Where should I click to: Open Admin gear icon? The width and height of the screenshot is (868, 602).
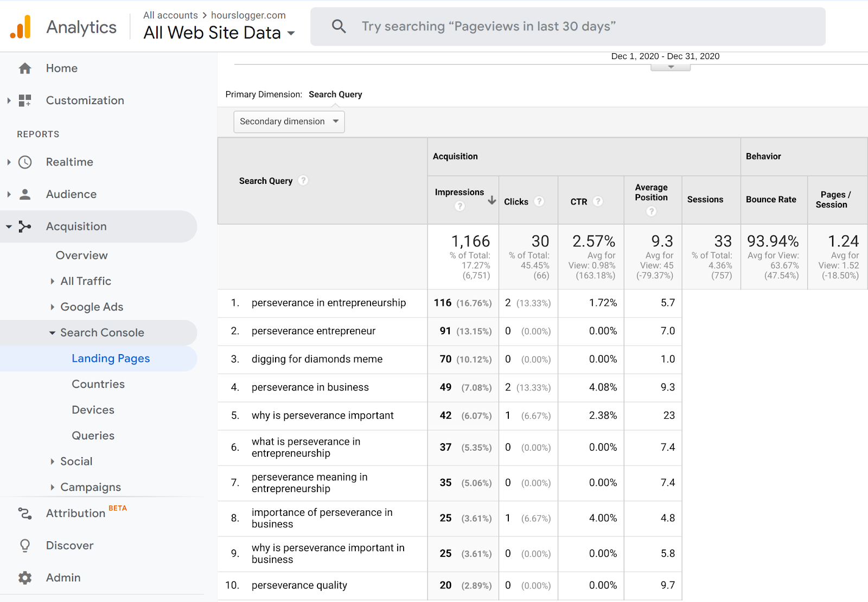click(25, 578)
